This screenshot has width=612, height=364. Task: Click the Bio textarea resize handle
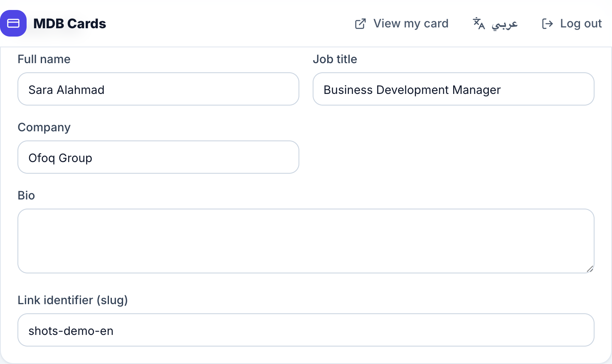(x=590, y=269)
